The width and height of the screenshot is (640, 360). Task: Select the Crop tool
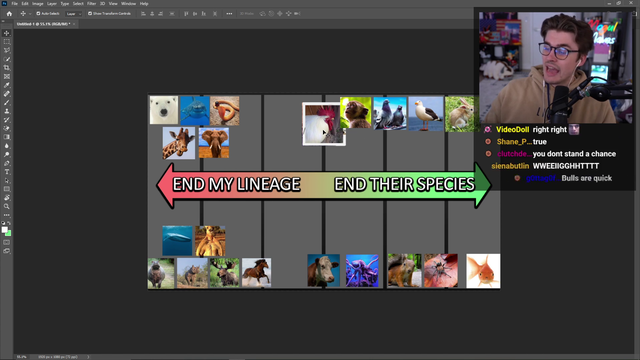[7, 68]
